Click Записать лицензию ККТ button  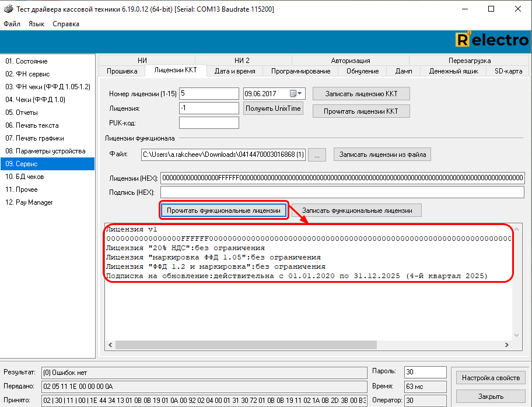coord(361,93)
